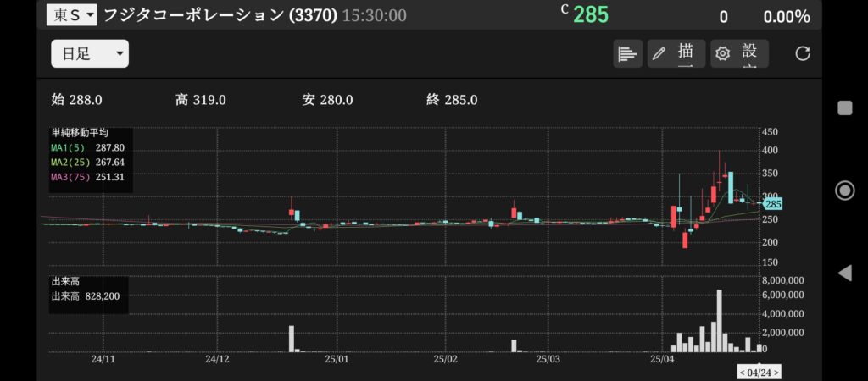Click the 8,000,000 volume axis label
This screenshot has width=868, height=381.
click(x=782, y=279)
